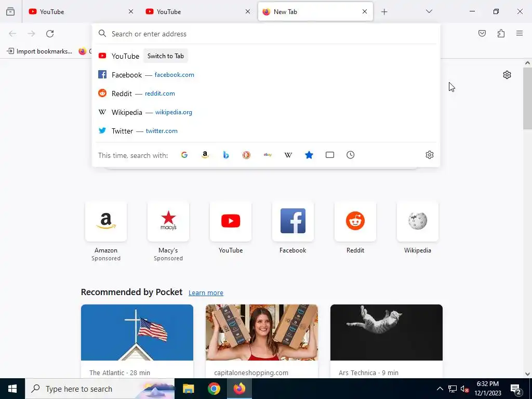Open the Extensions puzzle icon
The width and height of the screenshot is (532, 399).
point(501,33)
